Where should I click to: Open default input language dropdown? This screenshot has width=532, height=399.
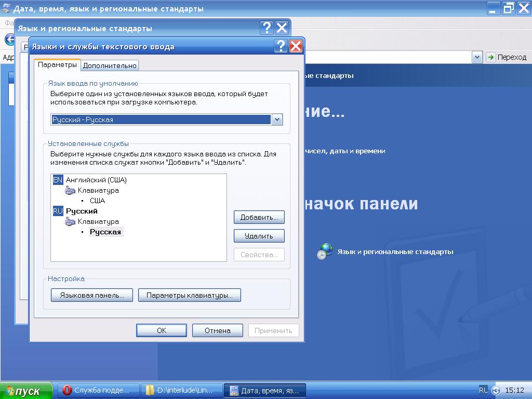[x=277, y=119]
